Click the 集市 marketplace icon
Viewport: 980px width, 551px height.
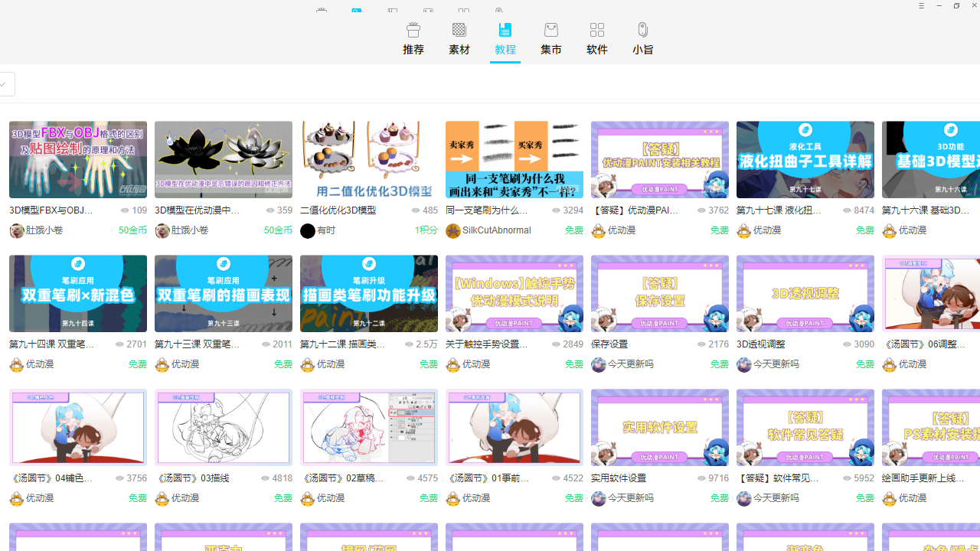pyautogui.click(x=550, y=29)
